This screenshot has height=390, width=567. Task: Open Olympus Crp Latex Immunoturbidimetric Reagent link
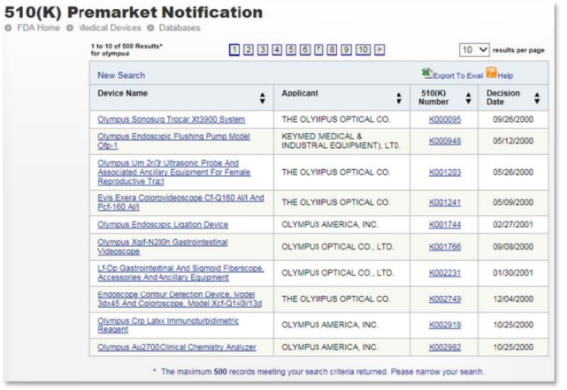click(168, 325)
